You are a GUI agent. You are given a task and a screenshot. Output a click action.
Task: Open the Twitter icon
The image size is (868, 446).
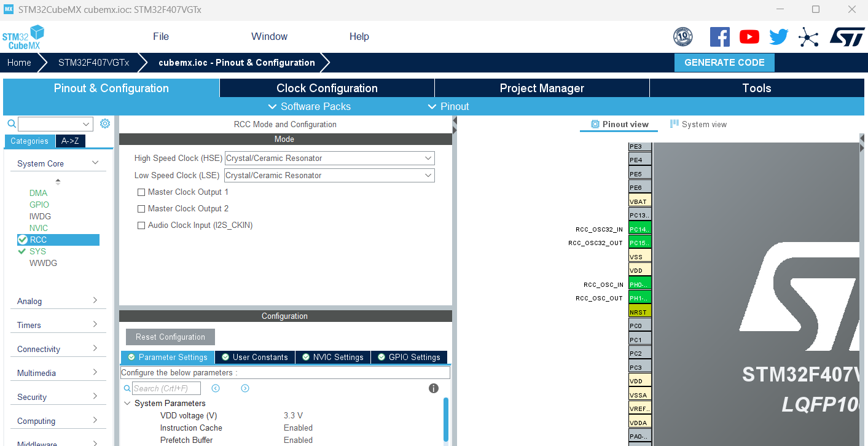pos(778,37)
